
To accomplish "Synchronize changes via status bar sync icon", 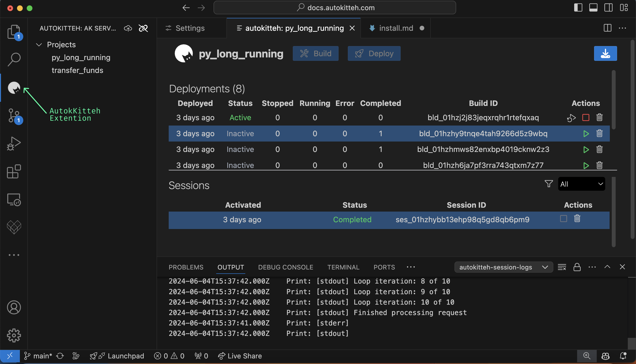I will (x=60, y=356).
